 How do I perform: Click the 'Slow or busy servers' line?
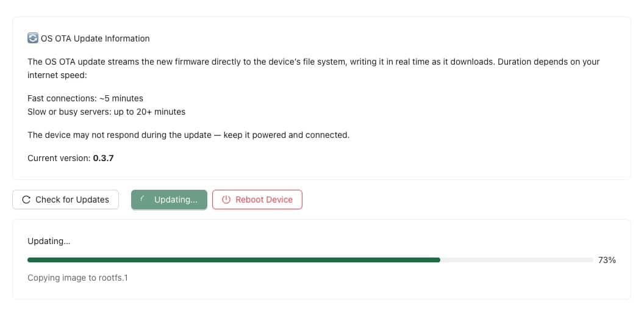pos(106,112)
